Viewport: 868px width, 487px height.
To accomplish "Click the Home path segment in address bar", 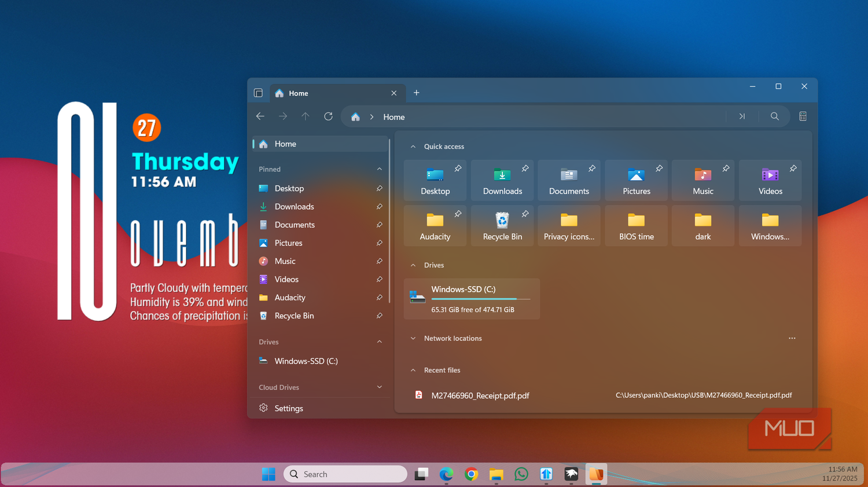I will coord(394,117).
